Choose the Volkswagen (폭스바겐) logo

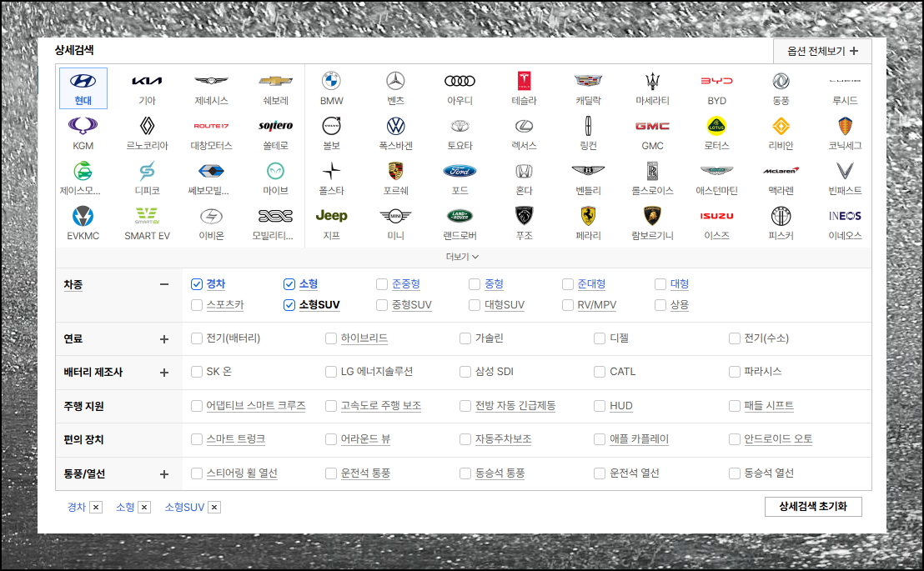point(395,126)
